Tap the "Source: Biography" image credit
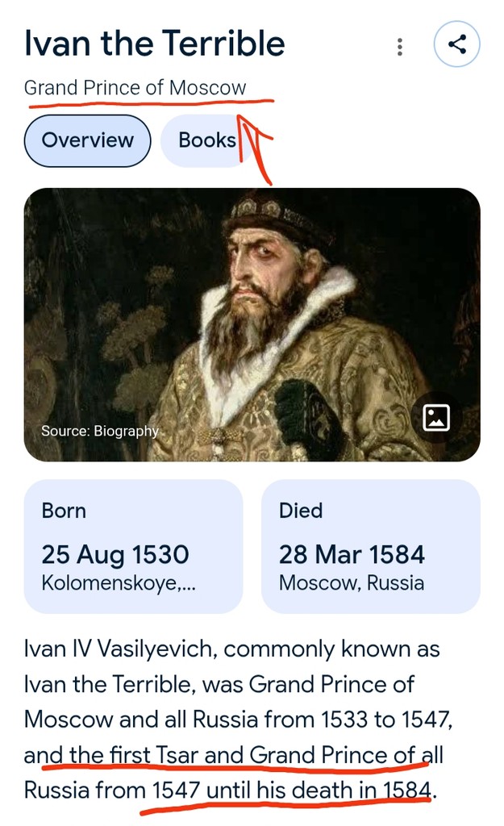This screenshot has height=826, width=504. 100,431
